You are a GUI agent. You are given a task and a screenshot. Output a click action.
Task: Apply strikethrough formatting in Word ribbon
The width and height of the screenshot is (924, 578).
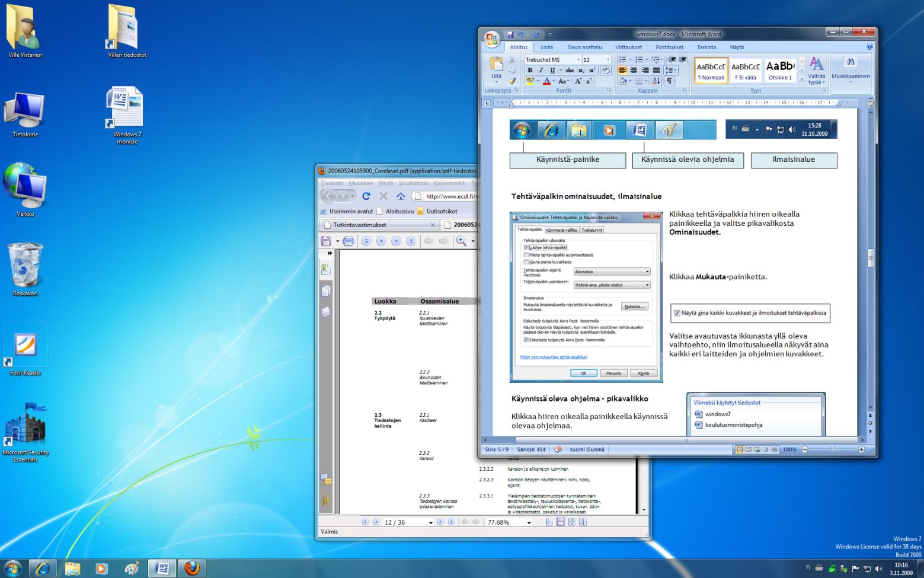click(570, 71)
